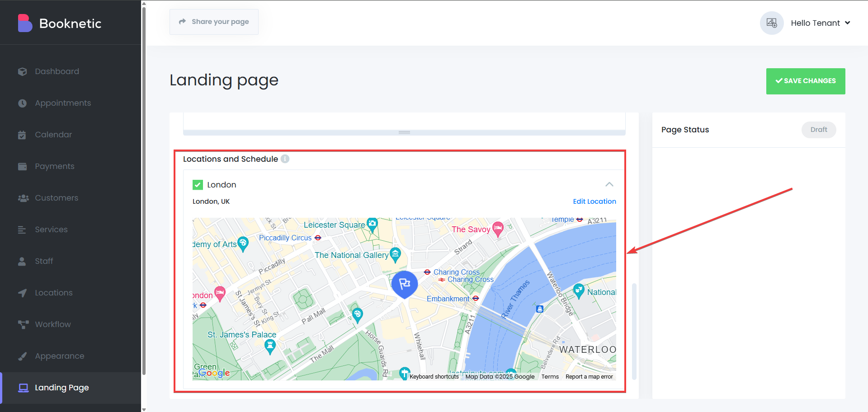Open the Workflow section

click(71, 324)
